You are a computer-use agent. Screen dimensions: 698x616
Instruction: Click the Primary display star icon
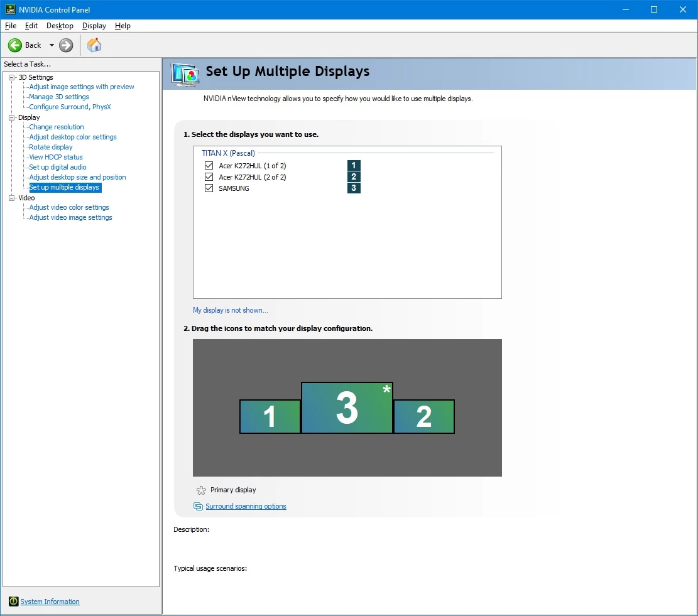coord(201,490)
